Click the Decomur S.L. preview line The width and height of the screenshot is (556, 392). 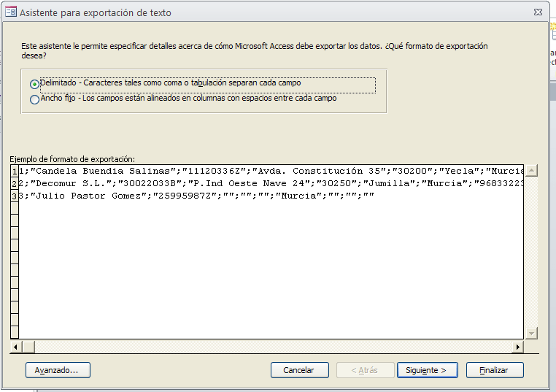[x=270, y=183]
